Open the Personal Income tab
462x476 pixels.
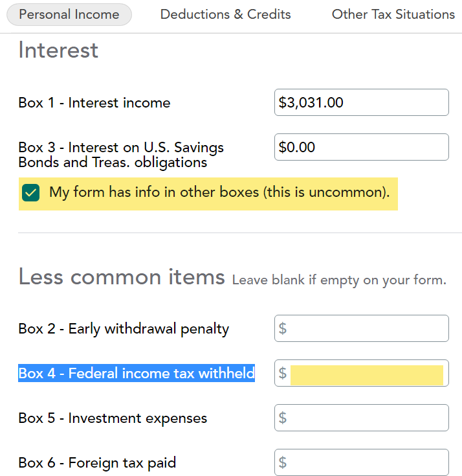tap(69, 14)
